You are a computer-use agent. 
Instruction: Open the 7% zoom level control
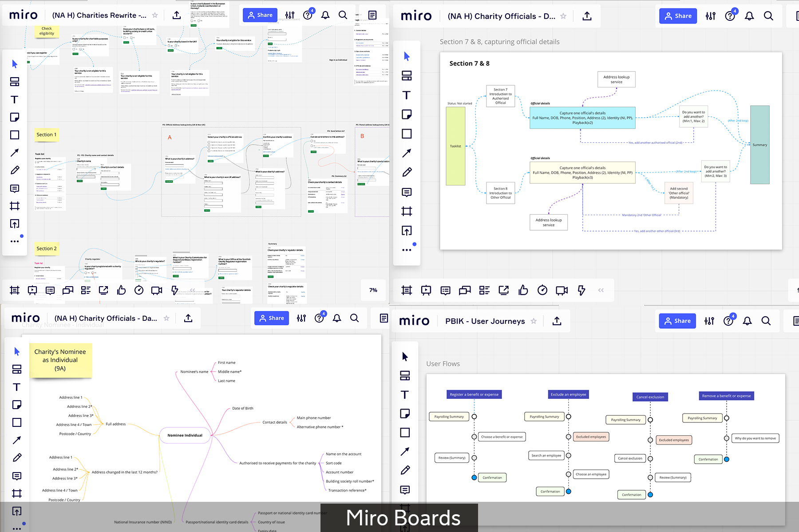point(373,290)
